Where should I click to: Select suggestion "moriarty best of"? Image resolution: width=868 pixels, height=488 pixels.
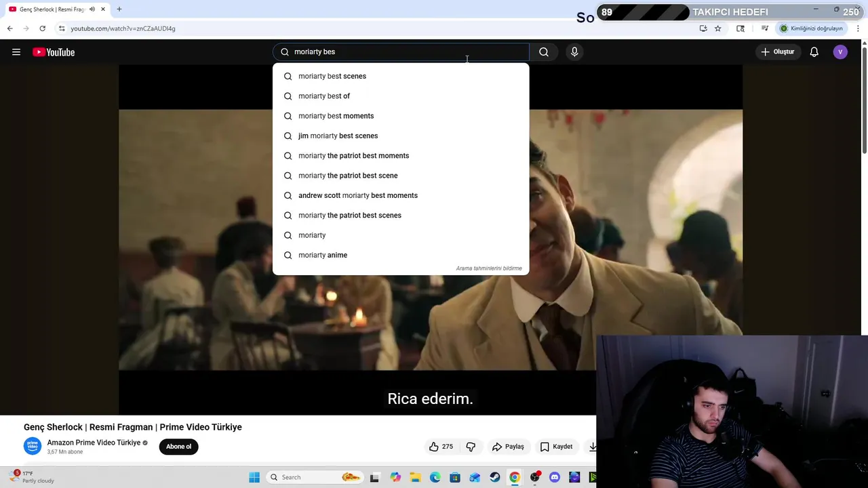click(x=401, y=96)
